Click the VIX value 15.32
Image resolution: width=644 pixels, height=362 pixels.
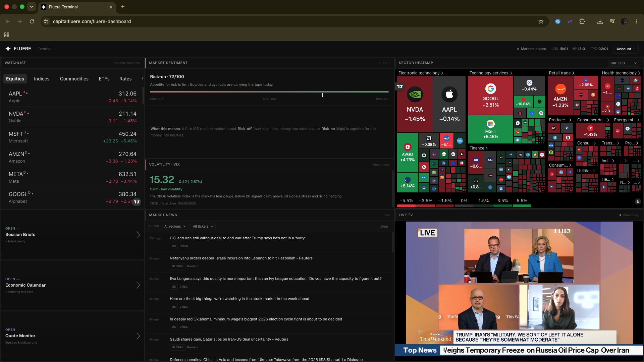coord(162,180)
